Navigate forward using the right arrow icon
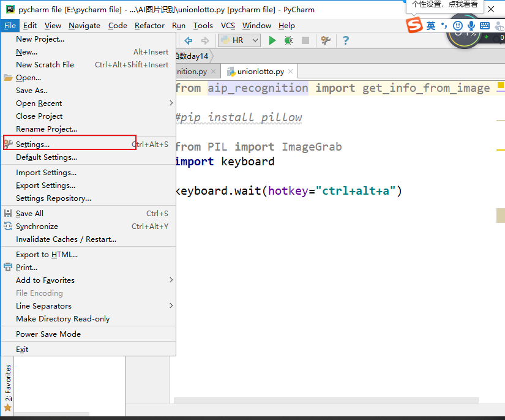 coord(204,40)
